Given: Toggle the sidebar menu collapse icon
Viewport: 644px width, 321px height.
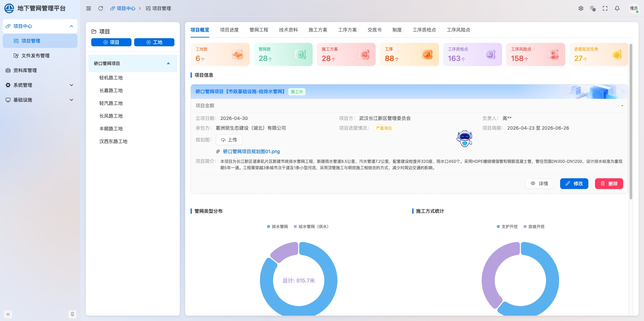Looking at the screenshot, I should pos(89,8).
